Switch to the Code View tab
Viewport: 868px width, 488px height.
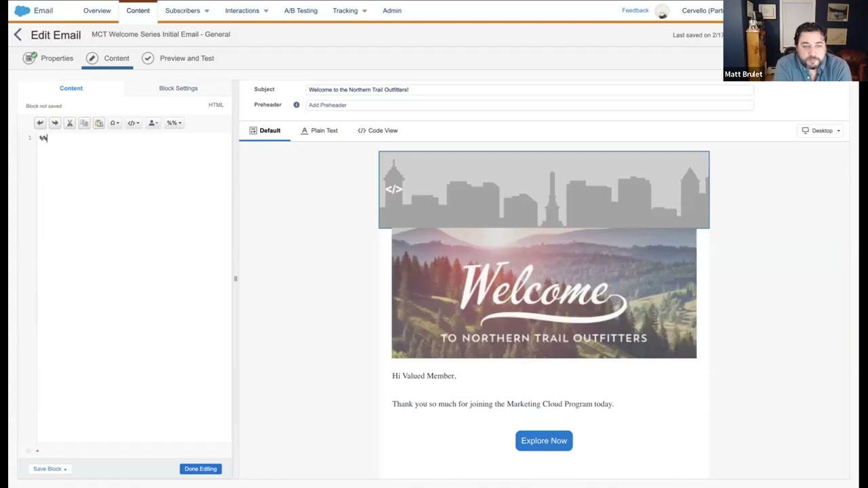point(378,131)
